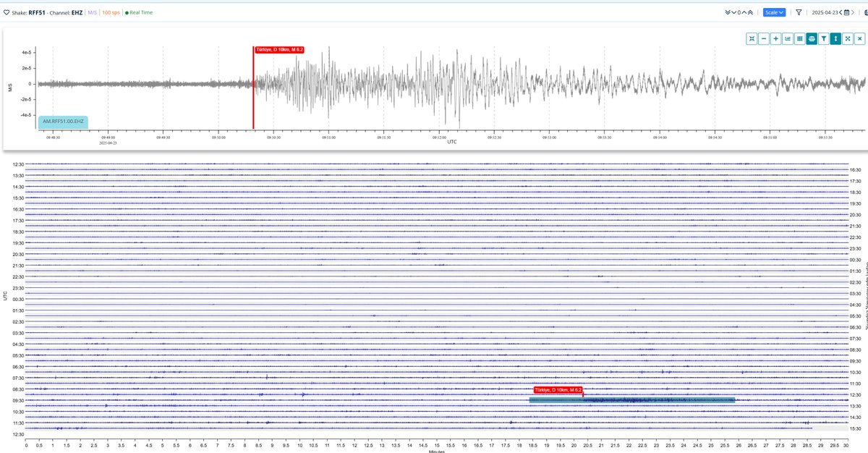Viewport: 868px width, 453px height.
Task: Go to previous day before 2025-04-23
Action: (841, 12)
